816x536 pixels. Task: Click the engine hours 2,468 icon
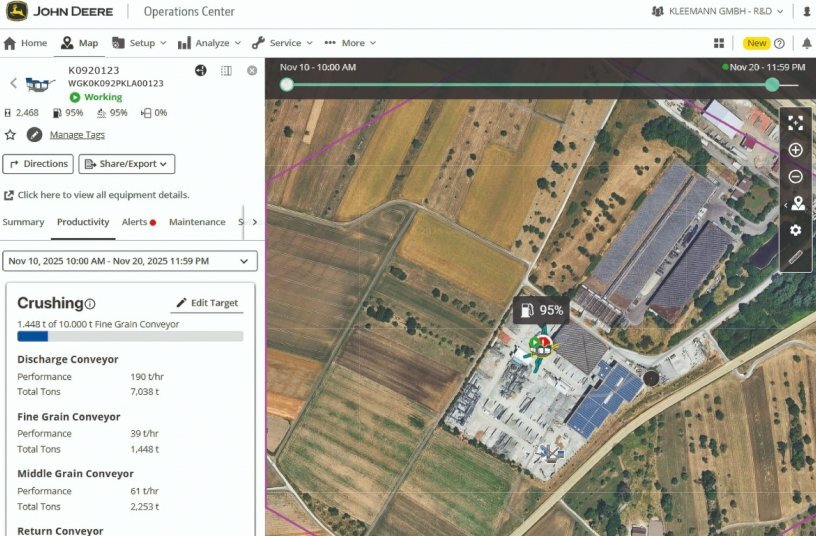[x=7, y=112]
